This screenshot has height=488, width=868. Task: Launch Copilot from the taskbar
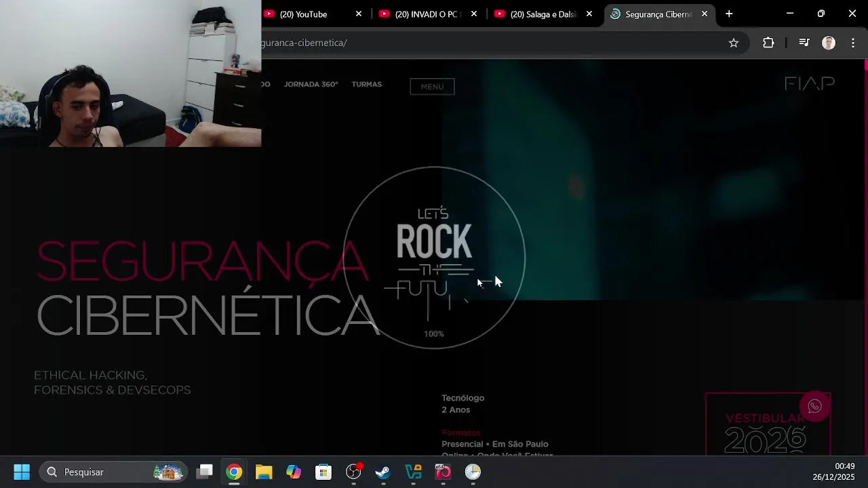(x=294, y=472)
